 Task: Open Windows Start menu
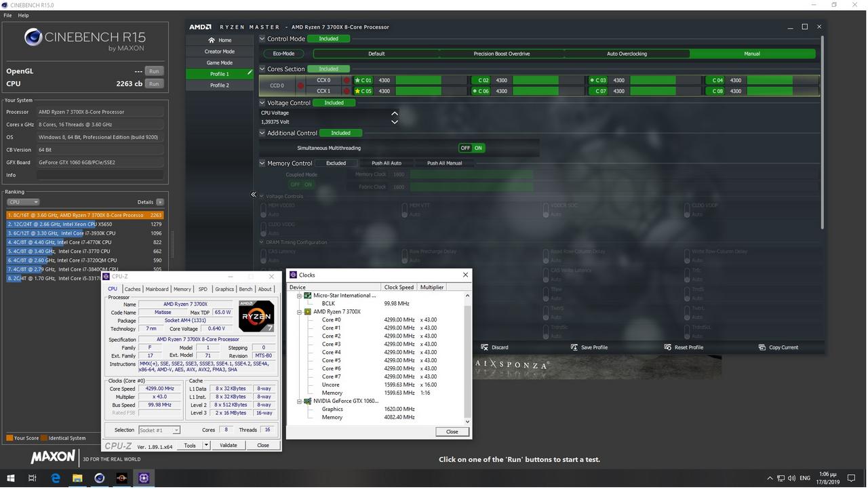point(11,478)
